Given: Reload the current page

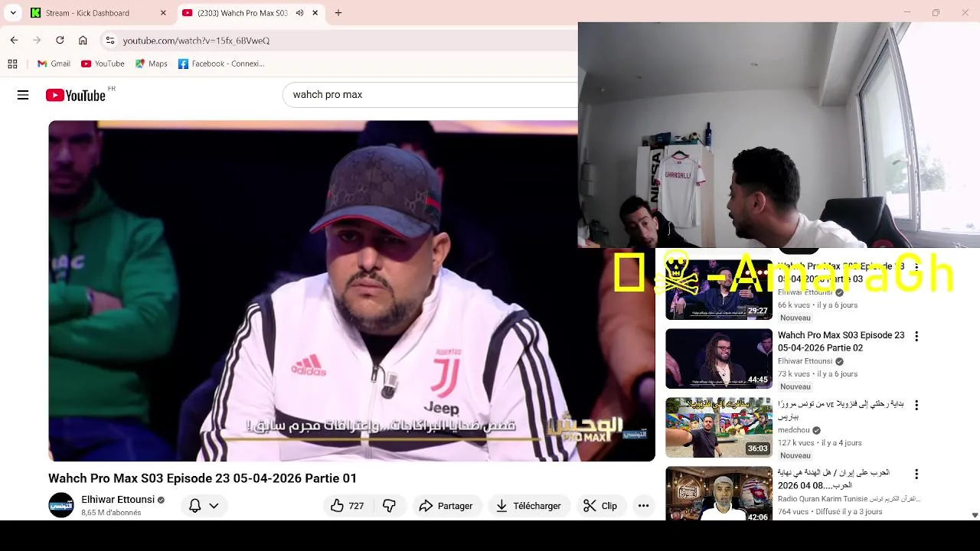Looking at the screenshot, I should click(60, 41).
